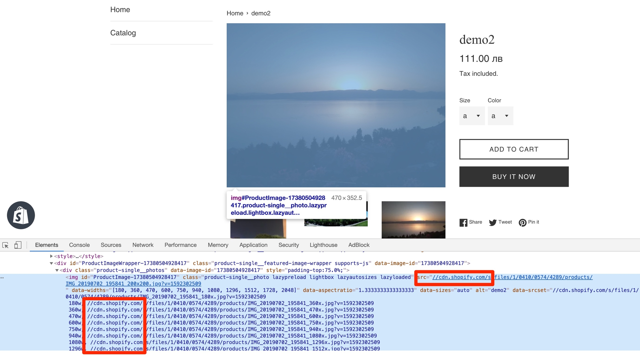Collapse the ProductImageWrapper div node

coord(51,263)
